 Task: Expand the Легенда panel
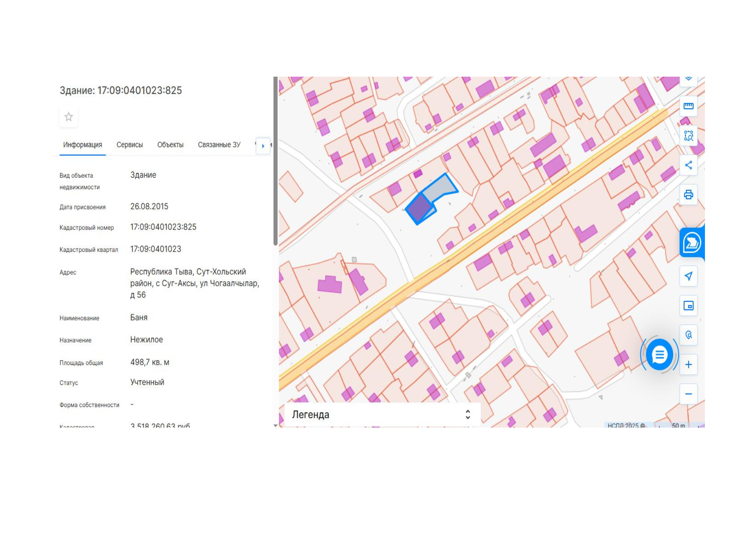pos(382,414)
